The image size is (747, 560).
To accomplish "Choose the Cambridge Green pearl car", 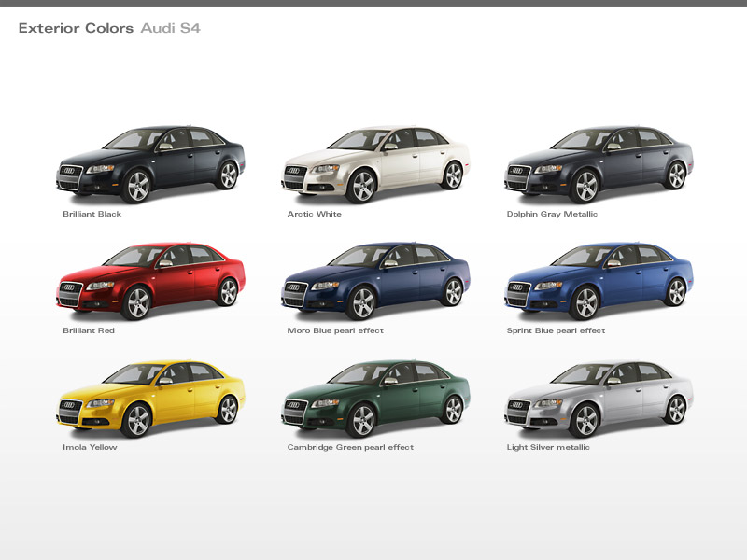I will (x=374, y=399).
